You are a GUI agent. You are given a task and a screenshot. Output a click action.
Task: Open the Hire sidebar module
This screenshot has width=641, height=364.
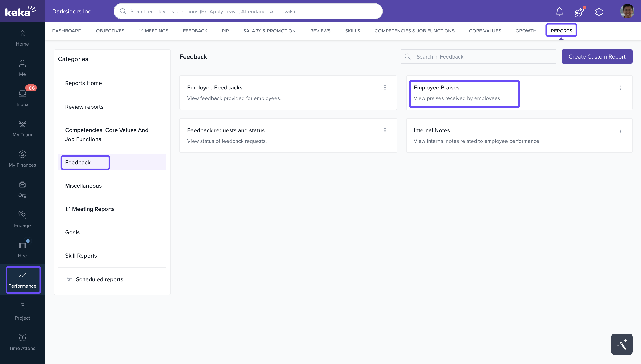point(22,249)
